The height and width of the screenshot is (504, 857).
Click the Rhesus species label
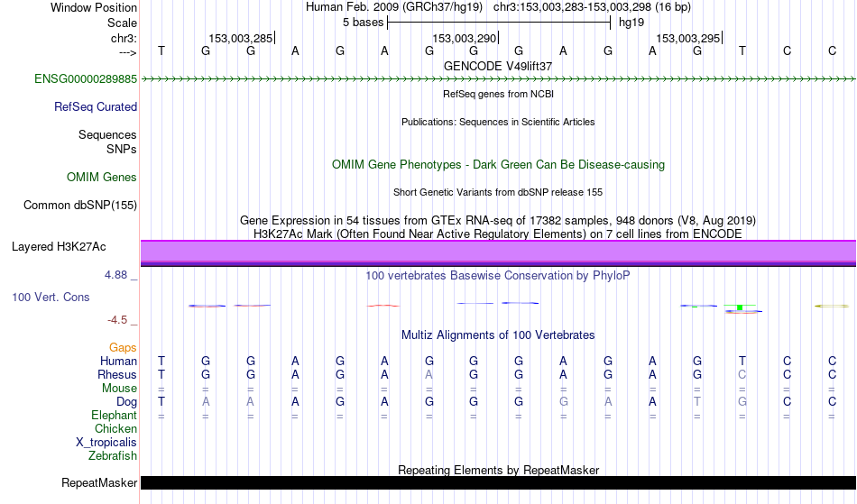[117, 374]
